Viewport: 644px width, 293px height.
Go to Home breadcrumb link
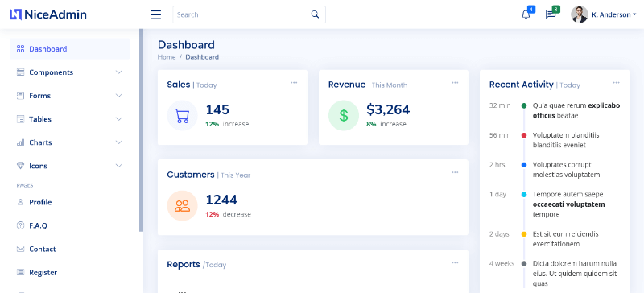click(167, 57)
